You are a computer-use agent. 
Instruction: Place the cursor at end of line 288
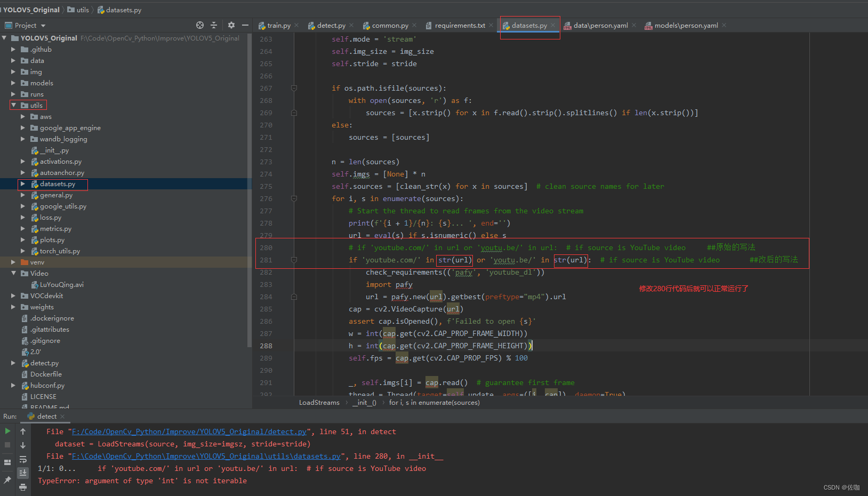tap(532, 346)
